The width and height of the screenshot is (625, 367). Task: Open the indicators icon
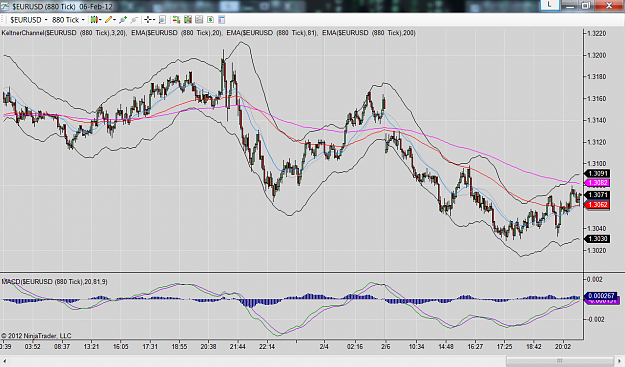199,20
